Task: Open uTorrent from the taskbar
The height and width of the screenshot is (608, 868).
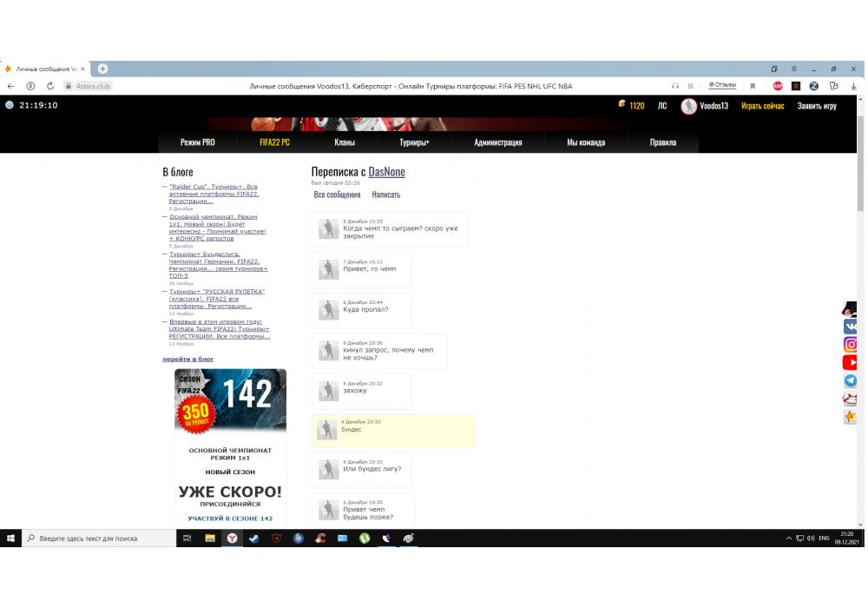Action: (365, 539)
